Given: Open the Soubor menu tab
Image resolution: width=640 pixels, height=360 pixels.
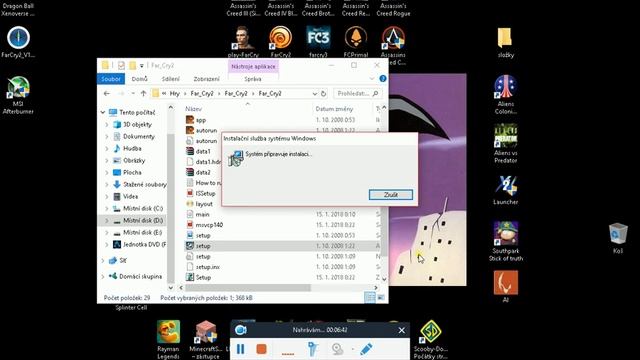Looking at the screenshot, I should click(111, 79).
